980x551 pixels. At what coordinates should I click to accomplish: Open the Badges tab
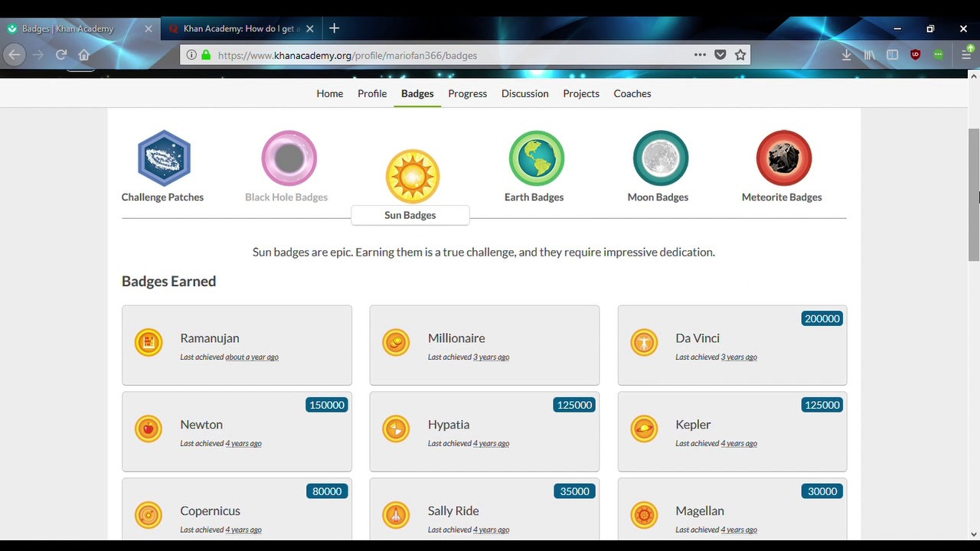tap(417, 93)
